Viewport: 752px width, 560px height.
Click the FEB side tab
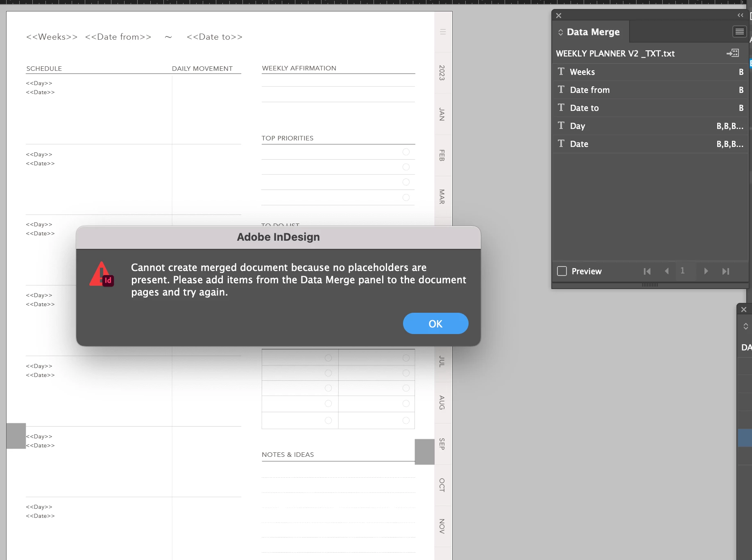pyautogui.click(x=442, y=155)
